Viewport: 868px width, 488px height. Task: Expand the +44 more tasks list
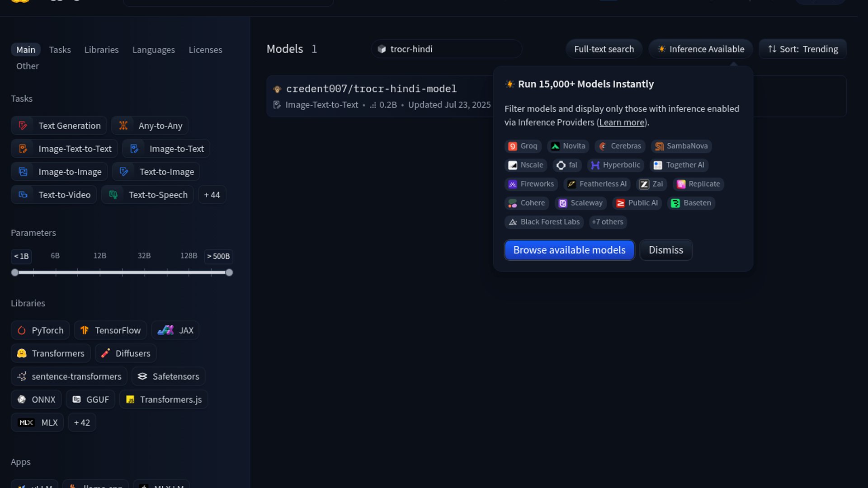212,195
